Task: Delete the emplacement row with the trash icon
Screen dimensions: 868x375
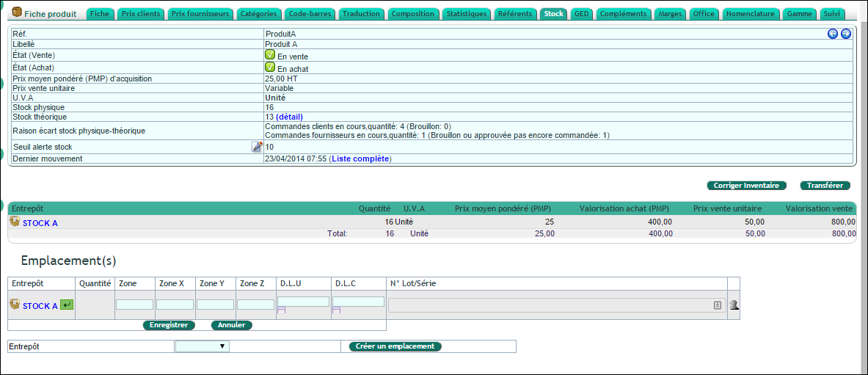Action: 734,305
